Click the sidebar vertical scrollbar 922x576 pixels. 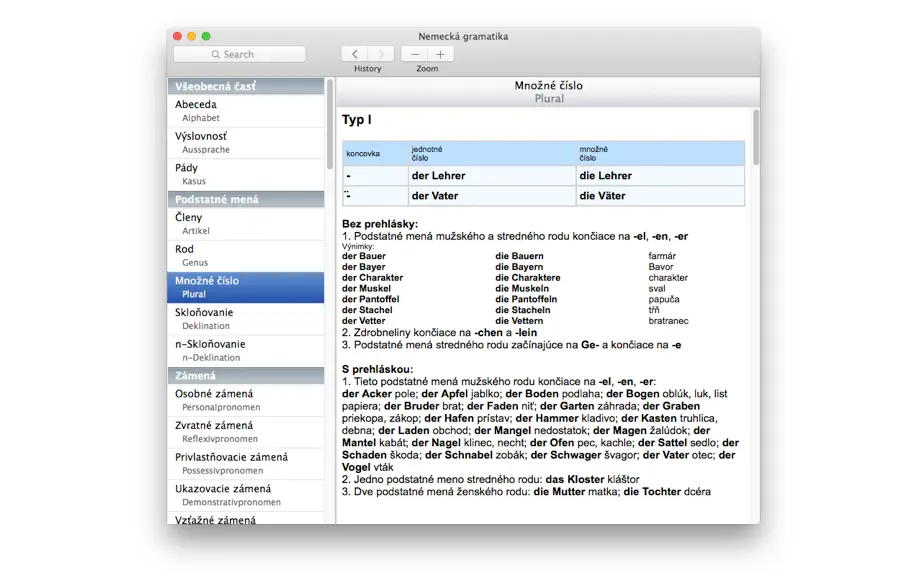[330, 125]
